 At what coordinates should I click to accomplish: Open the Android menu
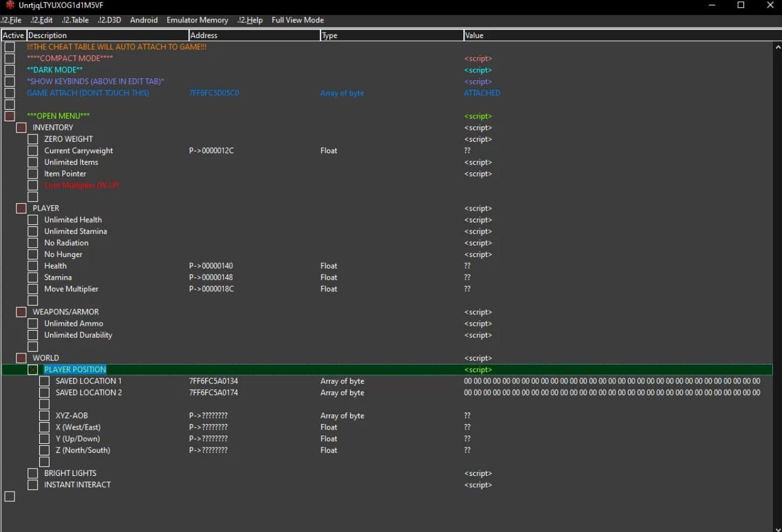[144, 20]
